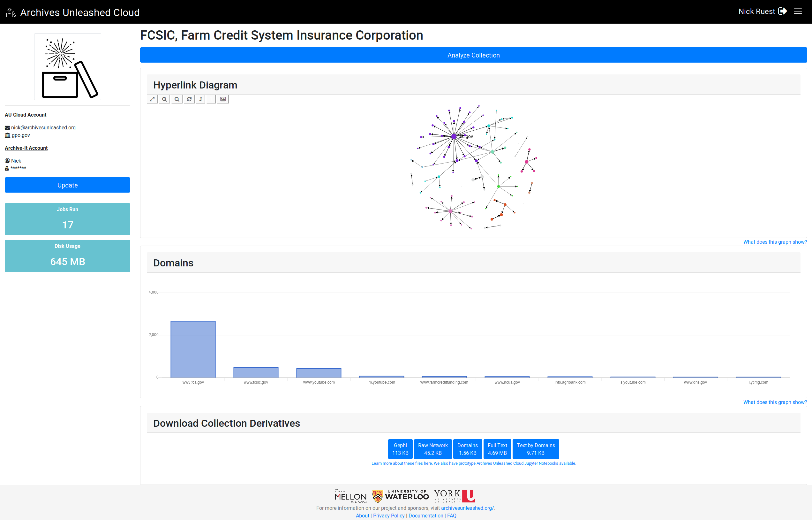Open the FAQ footer link

coord(452,516)
